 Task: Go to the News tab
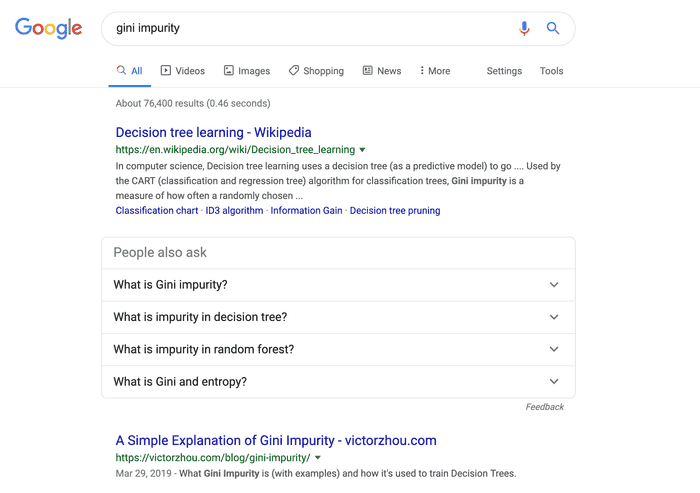(x=382, y=71)
